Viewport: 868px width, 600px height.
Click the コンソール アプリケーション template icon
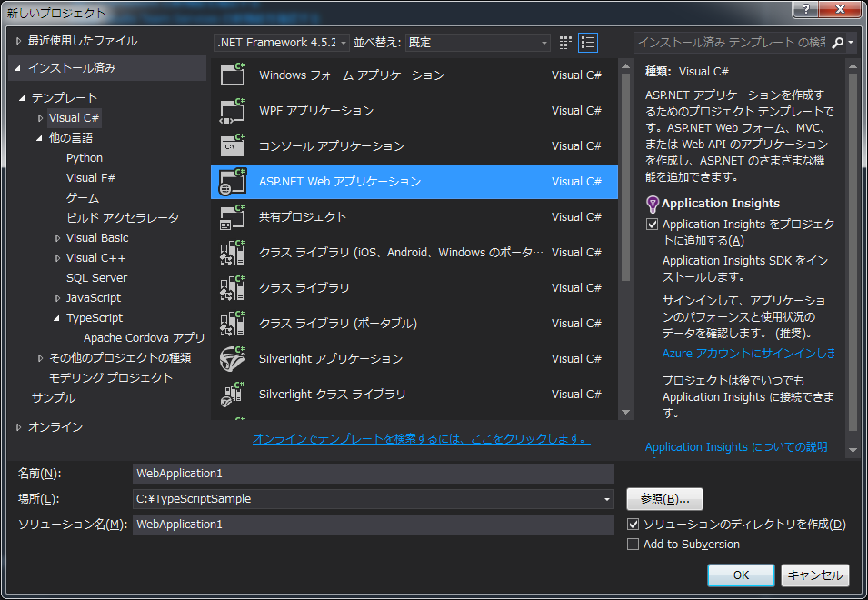tap(234, 146)
